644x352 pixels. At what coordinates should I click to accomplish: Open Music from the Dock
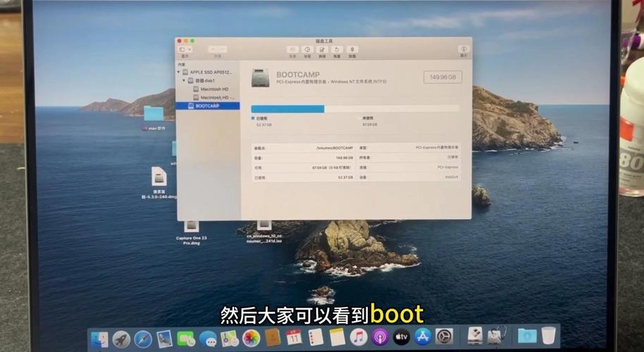(x=359, y=338)
